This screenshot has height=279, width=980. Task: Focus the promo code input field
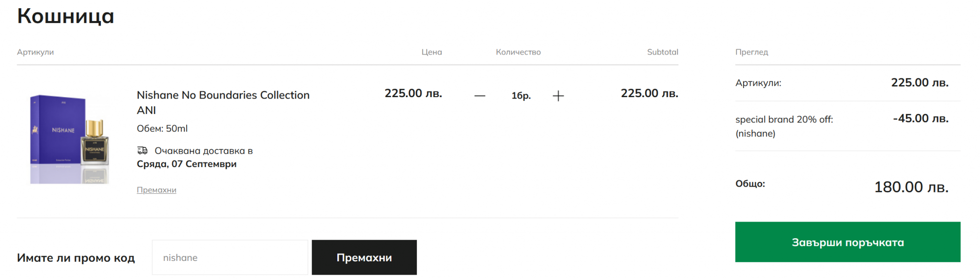(x=230, y=257)
